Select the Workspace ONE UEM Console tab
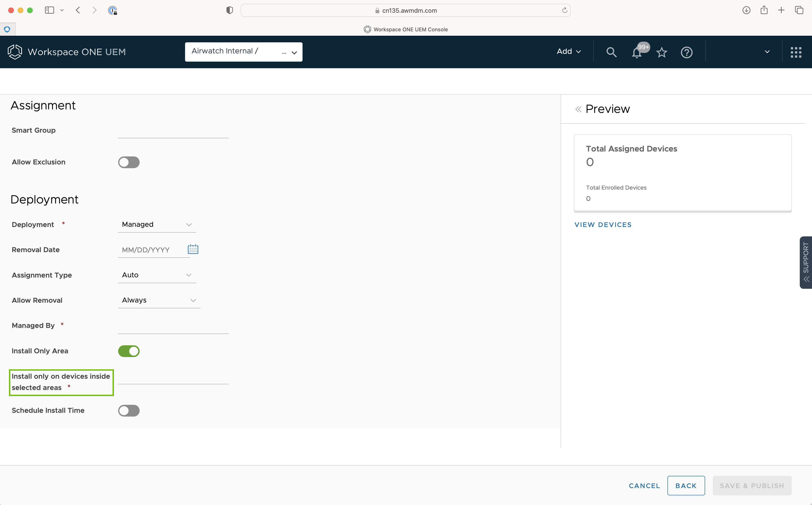 click(x=406, y=29)
